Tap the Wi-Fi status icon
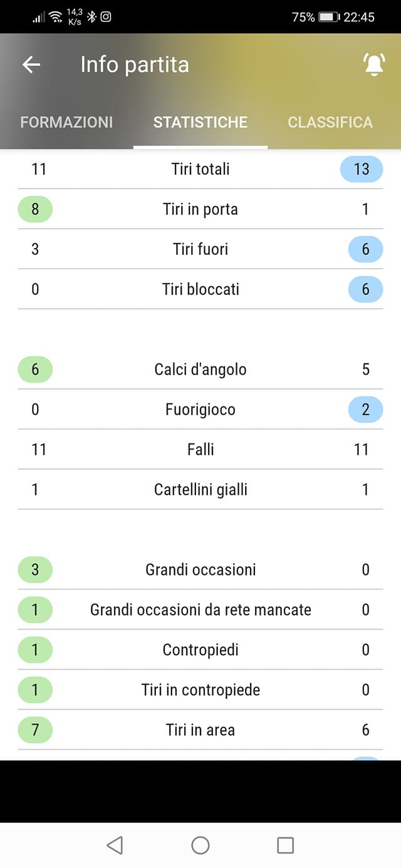Screen dimensions: 401x868 pos(56,17)
